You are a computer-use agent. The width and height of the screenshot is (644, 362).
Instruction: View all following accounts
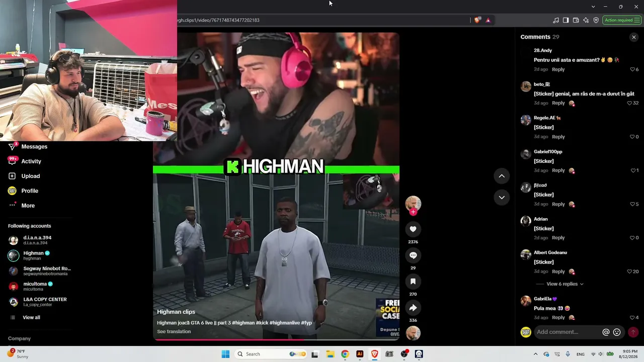coord(31,318)
